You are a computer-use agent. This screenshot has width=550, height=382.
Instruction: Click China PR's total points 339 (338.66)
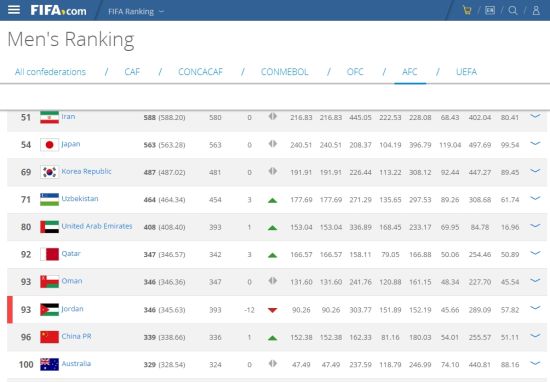click(x=165, y=337)
